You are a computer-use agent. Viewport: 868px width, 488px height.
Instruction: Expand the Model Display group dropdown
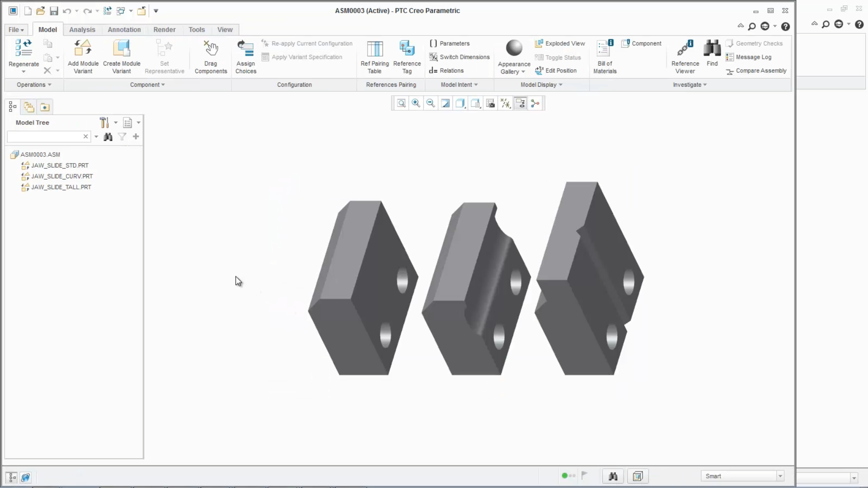542,84
